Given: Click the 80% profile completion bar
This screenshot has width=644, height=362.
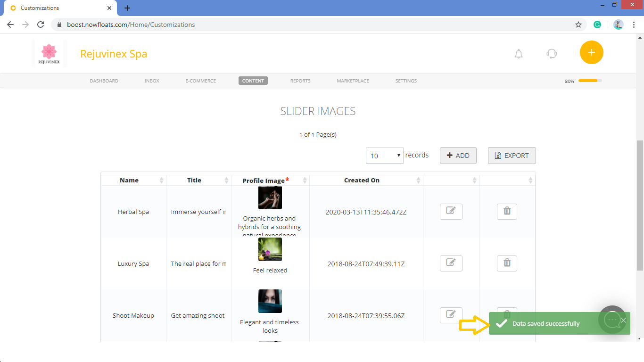Looking at the screenshot, I should [590, 81].
